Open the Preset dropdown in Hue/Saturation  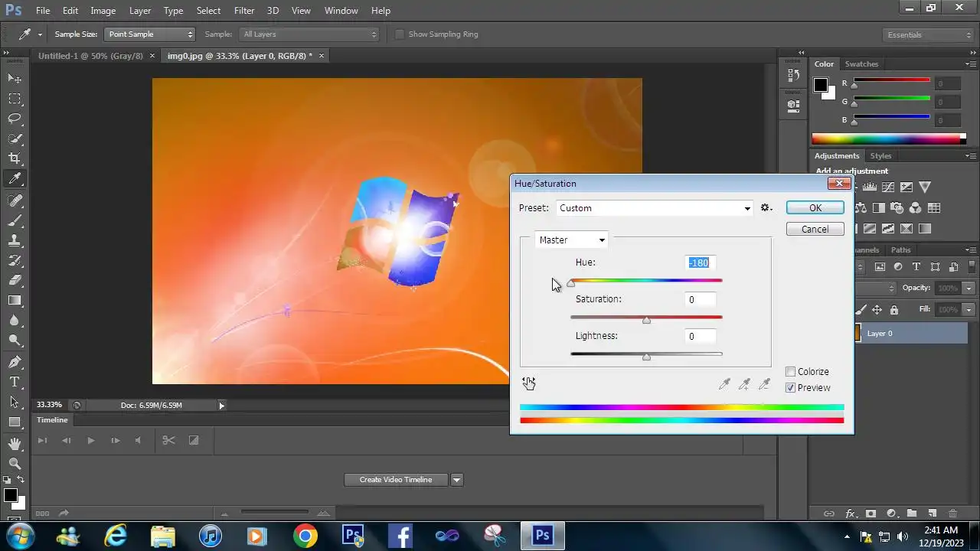(x=654, y=208)
